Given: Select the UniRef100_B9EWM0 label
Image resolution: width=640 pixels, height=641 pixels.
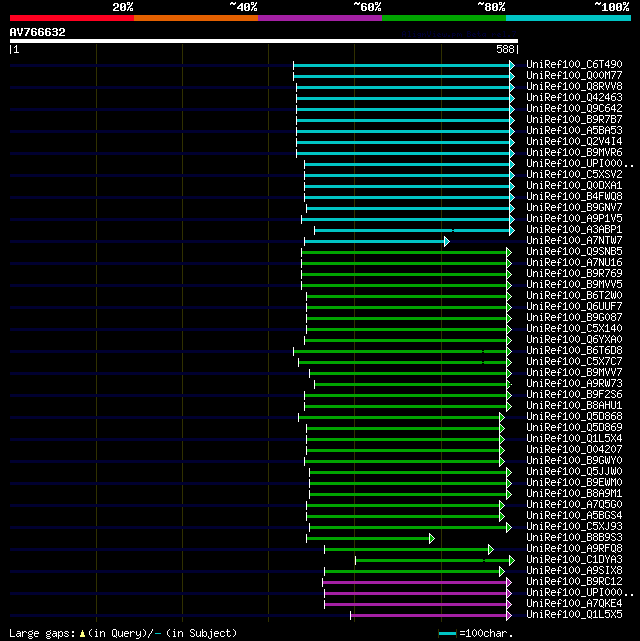Looking at the screenshot, I should pos(574,483).
